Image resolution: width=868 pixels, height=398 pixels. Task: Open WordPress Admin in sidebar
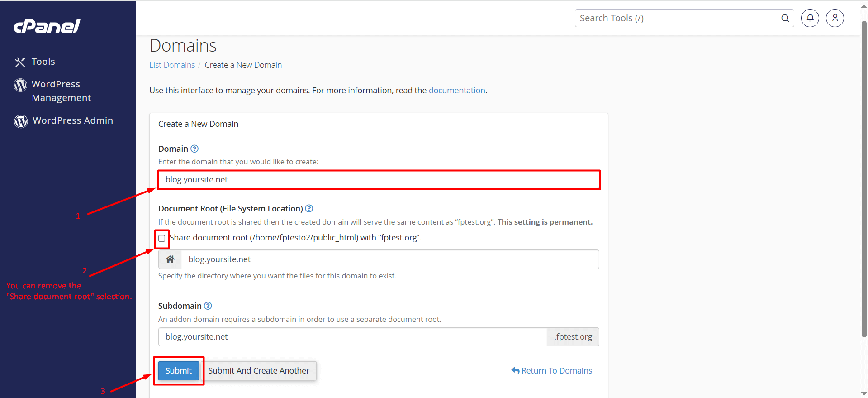(x=72, y=121)
